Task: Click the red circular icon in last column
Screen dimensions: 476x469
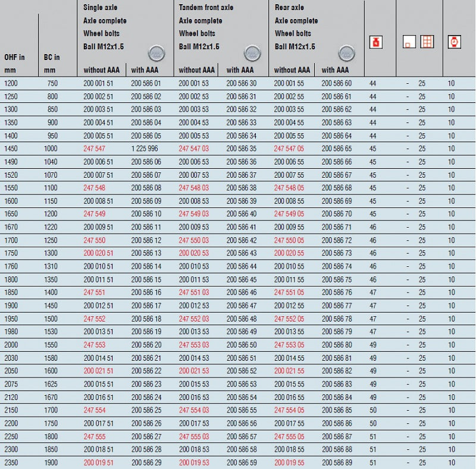Action: [453, 42]
